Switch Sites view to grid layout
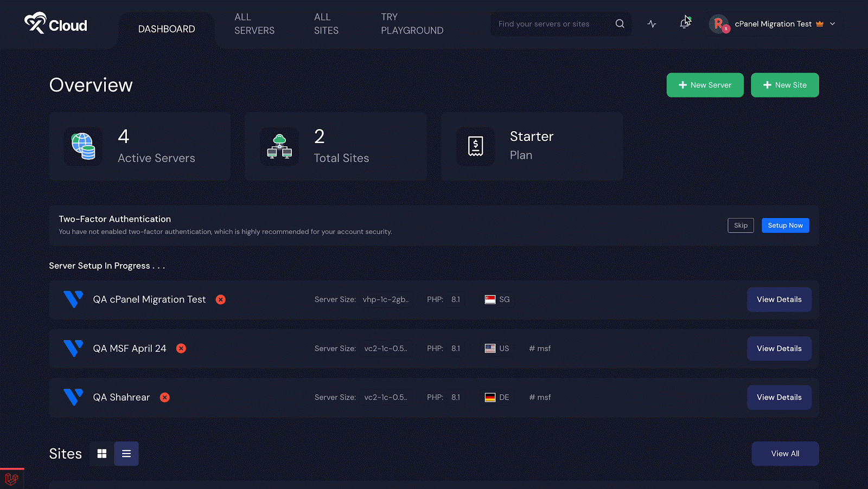868x489 pixels. click(x=101, y=453)
